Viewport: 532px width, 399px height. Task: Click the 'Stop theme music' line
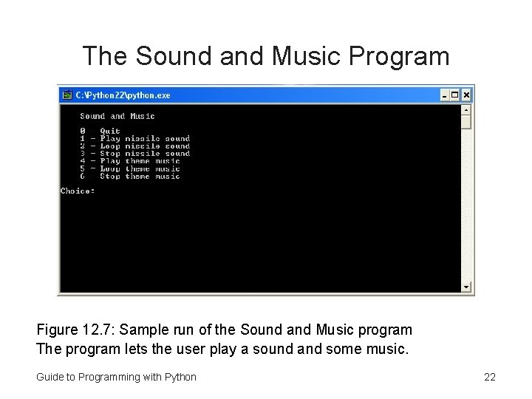pyautogui.click(x=130, y=176)
